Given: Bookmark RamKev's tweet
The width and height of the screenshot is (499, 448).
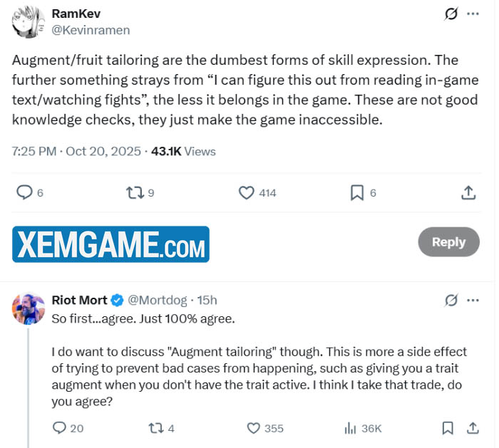Looking at the screenshot, I should [357, 192].
